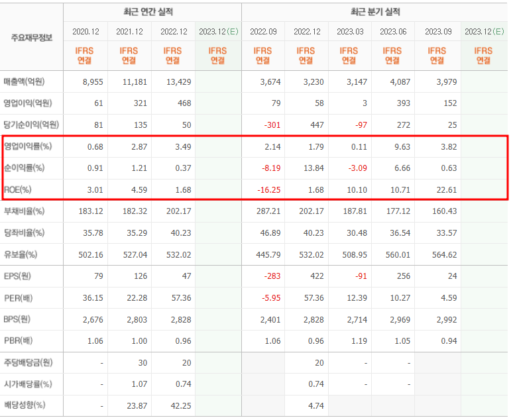The height and width of the screenshot is (420, 513).
Task: Click the 30 dividend per share value
Action: 142,363
